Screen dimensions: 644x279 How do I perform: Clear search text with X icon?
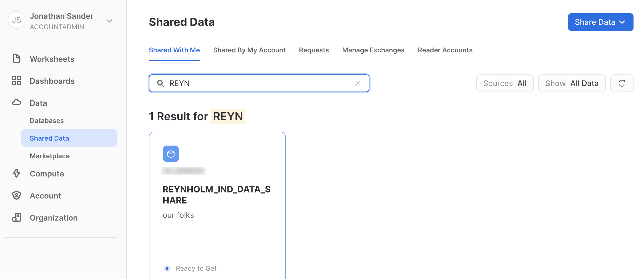pyautogui.click(x=358, y=83)
